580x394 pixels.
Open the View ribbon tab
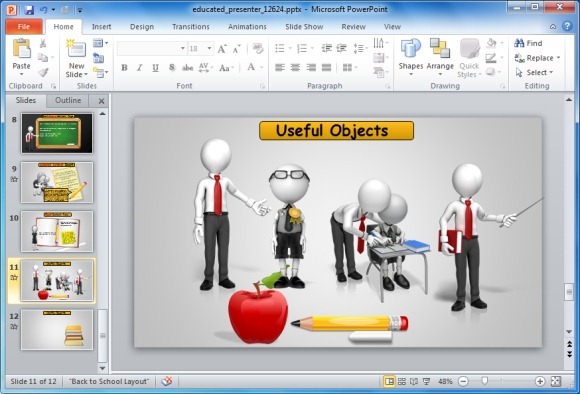point(392,27)
